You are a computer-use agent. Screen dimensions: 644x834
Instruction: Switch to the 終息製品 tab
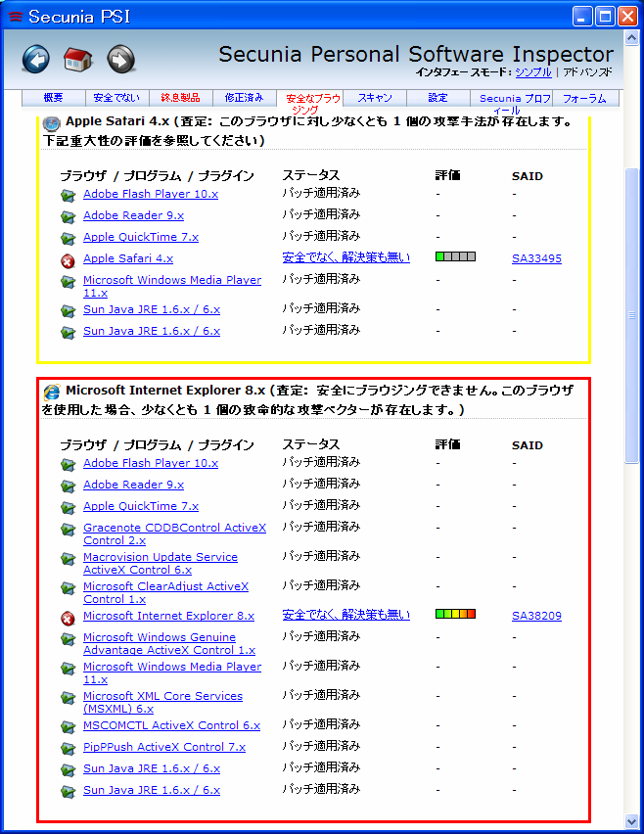pyautogui.click(x=180, y=98)
